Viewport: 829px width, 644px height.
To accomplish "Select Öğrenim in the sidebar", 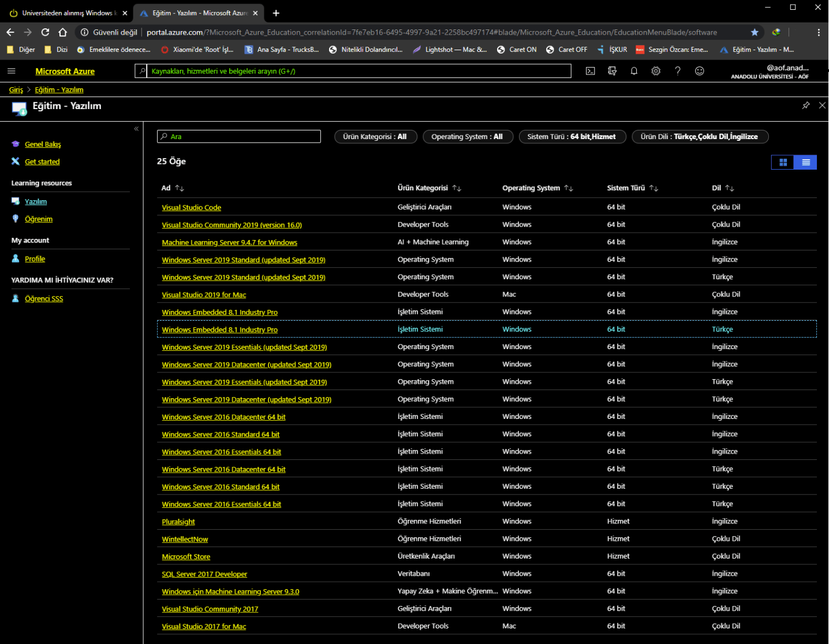I will (39, 219).
